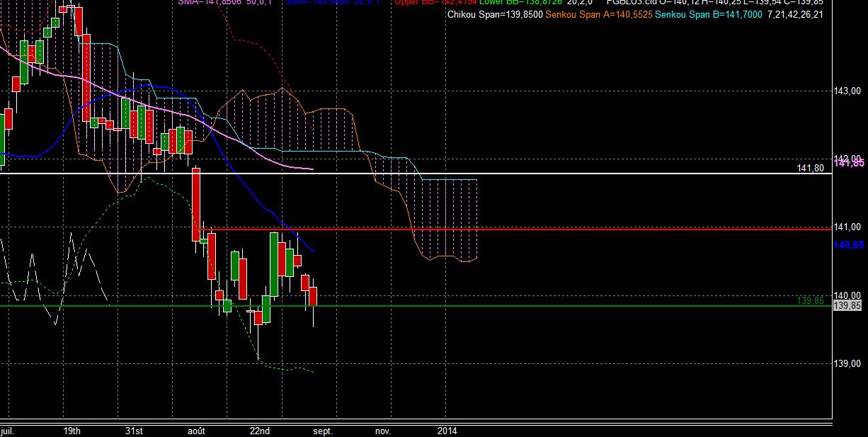Image resolution: width=868 pixels, height=437 pixels.
Task: Click the Chikou Span=139,8500 indicator label
Action: tap(496, 14)
